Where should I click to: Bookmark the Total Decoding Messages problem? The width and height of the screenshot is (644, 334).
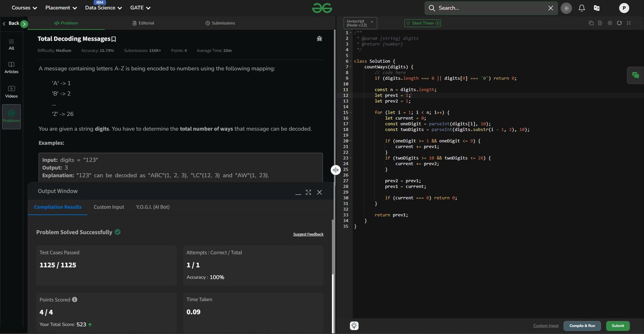pyautogui.click(x=114, y=39)
